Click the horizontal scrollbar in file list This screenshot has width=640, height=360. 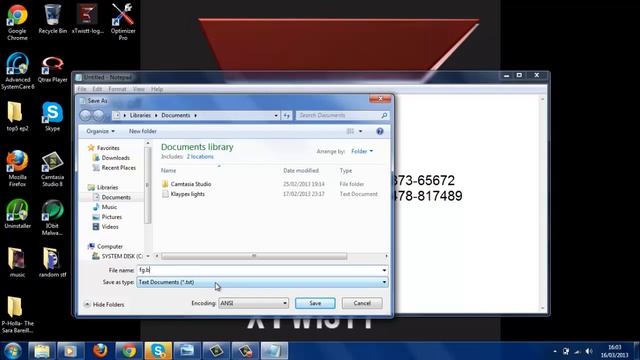point(254,256)
